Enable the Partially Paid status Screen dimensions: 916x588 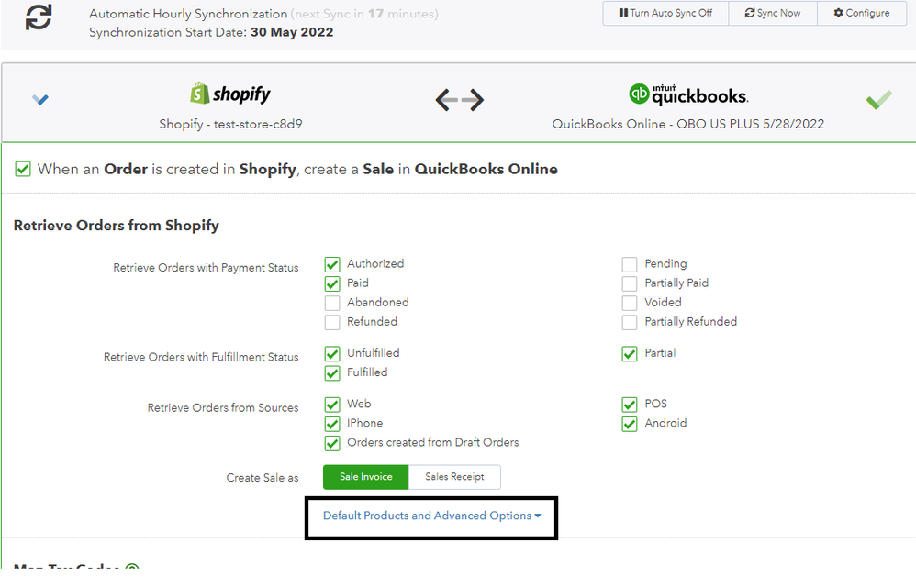click(629, 283)
